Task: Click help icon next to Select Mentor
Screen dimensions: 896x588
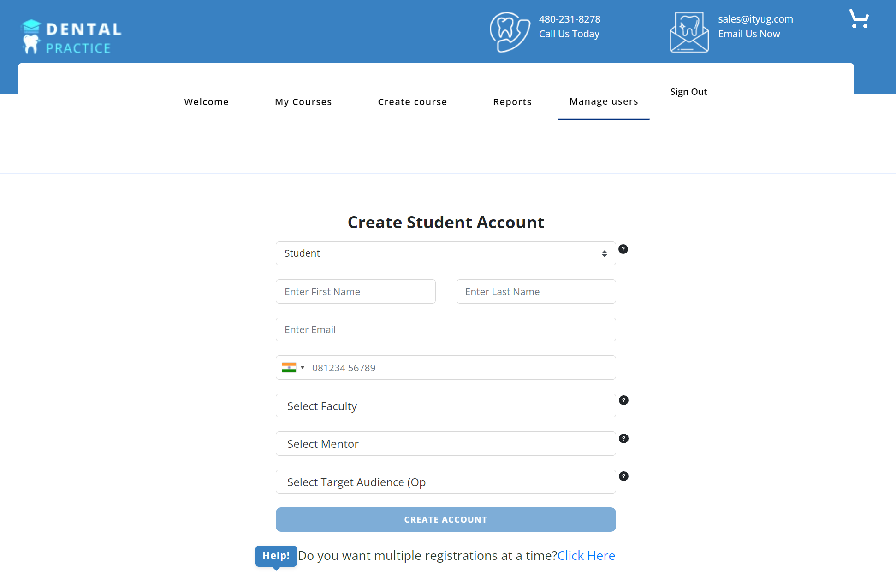Action: coord(623,439)
